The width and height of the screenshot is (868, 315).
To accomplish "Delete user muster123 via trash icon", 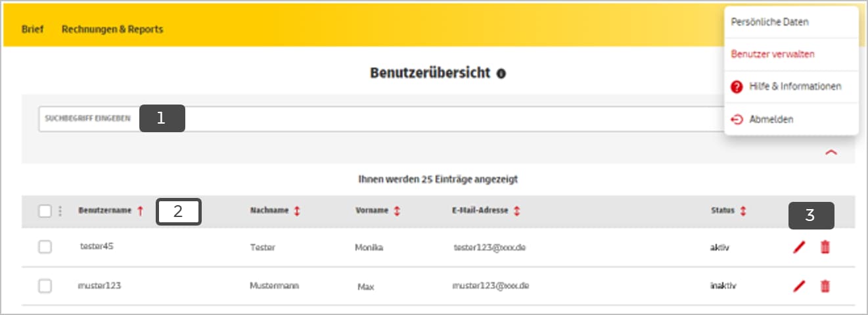I will (x=825, y=286).
